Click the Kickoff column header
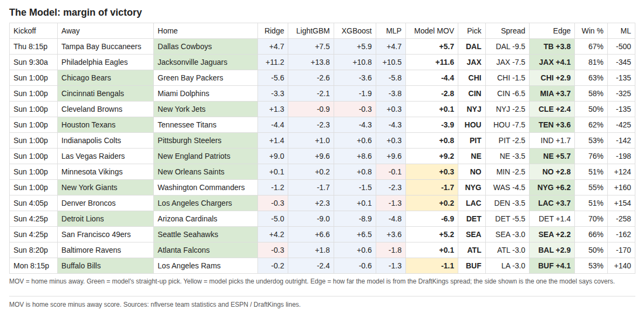Screen dimensions: 644x317 point(33,31)
